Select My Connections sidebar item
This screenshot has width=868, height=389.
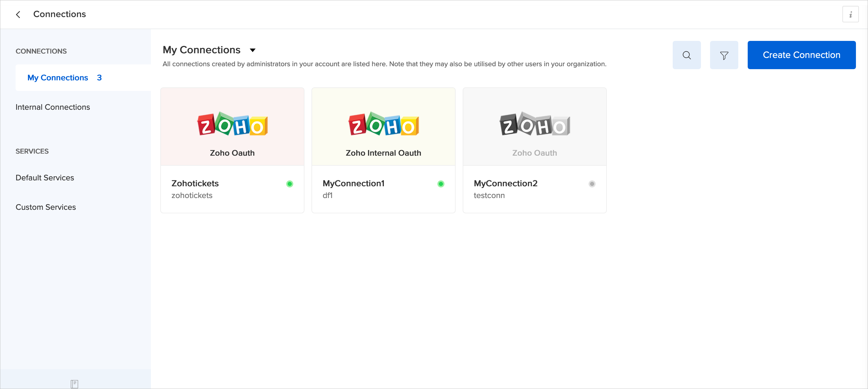(x=58, y=78)
